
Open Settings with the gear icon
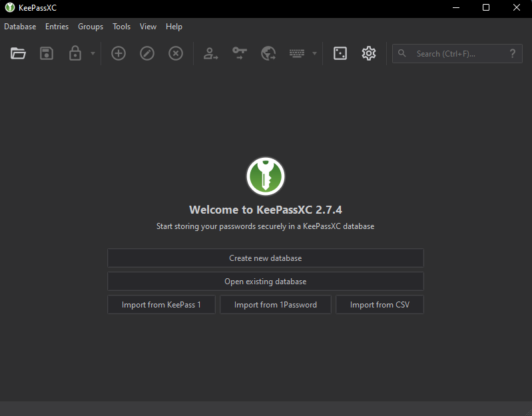pyautogui.click(x=369, y=53)
